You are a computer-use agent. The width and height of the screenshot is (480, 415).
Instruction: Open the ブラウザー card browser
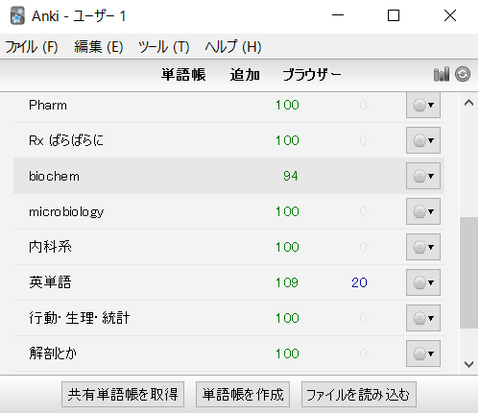coord(312,74)
